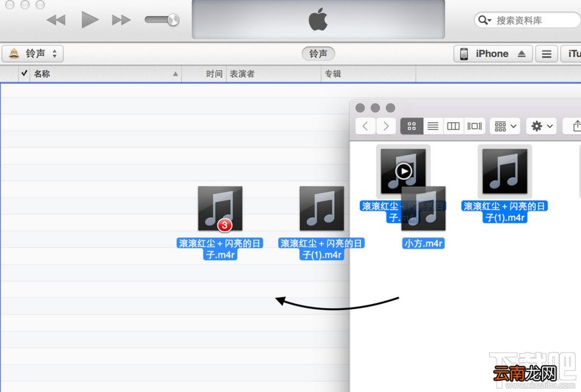Sort by the 专辑 column
The image size is (581, 392).
click(368, 74)
